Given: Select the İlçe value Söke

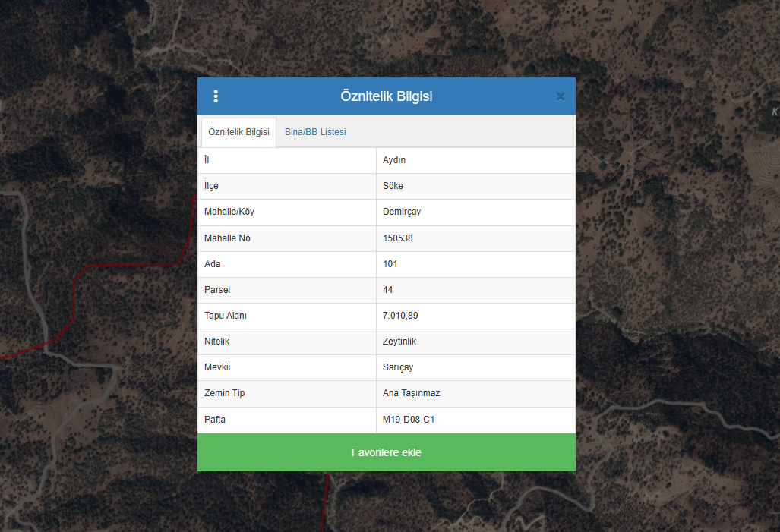Looking at the screenshot, I should point(393,186).
